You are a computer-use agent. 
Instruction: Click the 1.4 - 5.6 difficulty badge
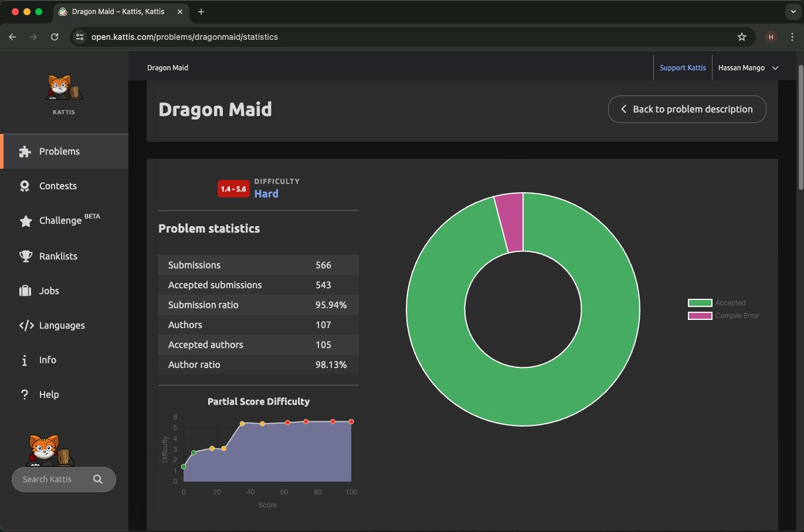click(x=233, y=189)
